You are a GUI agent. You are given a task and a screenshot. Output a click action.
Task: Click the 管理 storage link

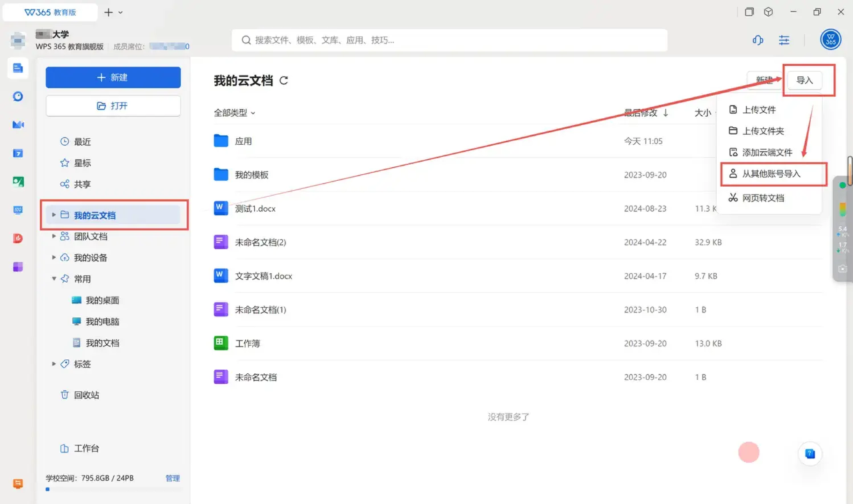coord(173,478)
